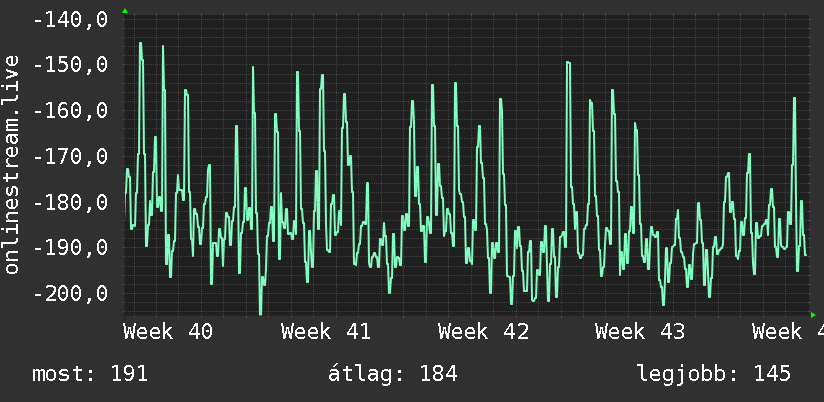The image size is (824, 402).
Task: Click the 'Week 43' axis label
Action: [x=640, y=332]
